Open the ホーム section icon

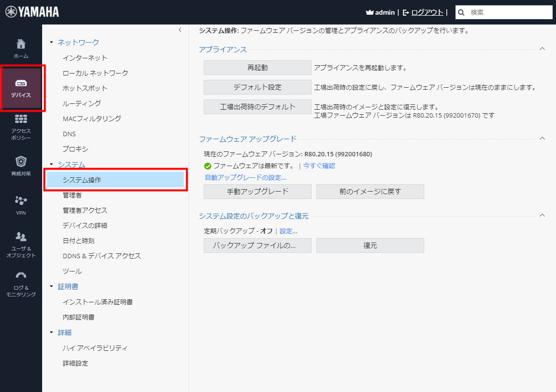click(x=21, y=47)
